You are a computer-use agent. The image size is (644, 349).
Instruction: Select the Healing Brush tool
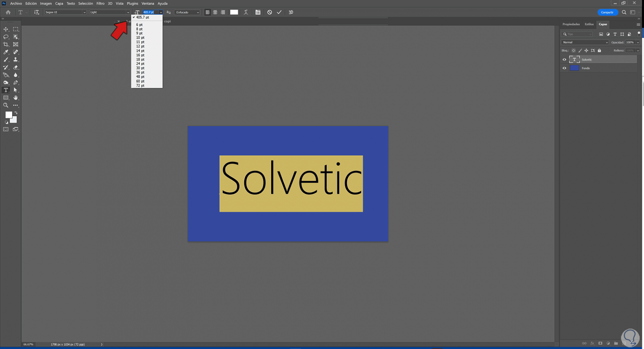(x=16, y=52)
